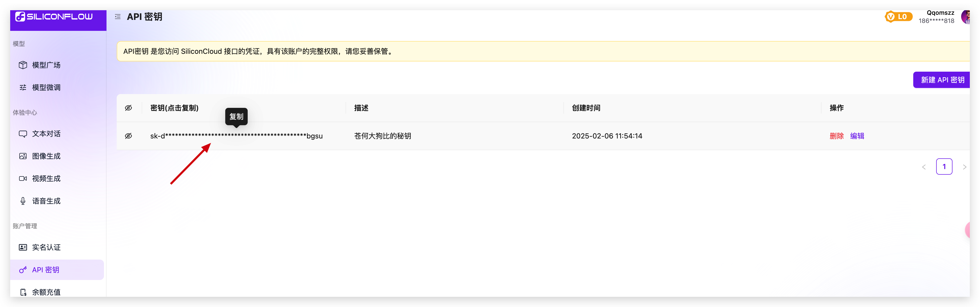Copy the masked sk-d key text

(236, 136)
